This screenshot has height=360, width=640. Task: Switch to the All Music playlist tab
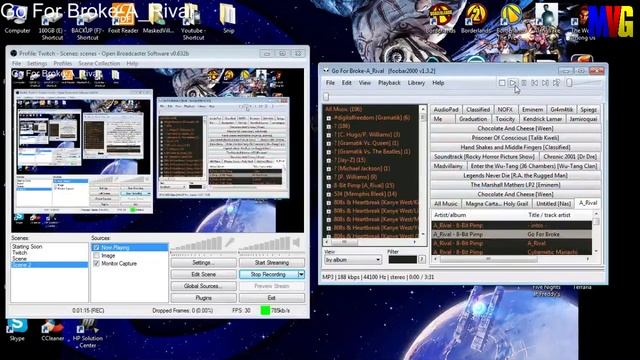point(446,204)
